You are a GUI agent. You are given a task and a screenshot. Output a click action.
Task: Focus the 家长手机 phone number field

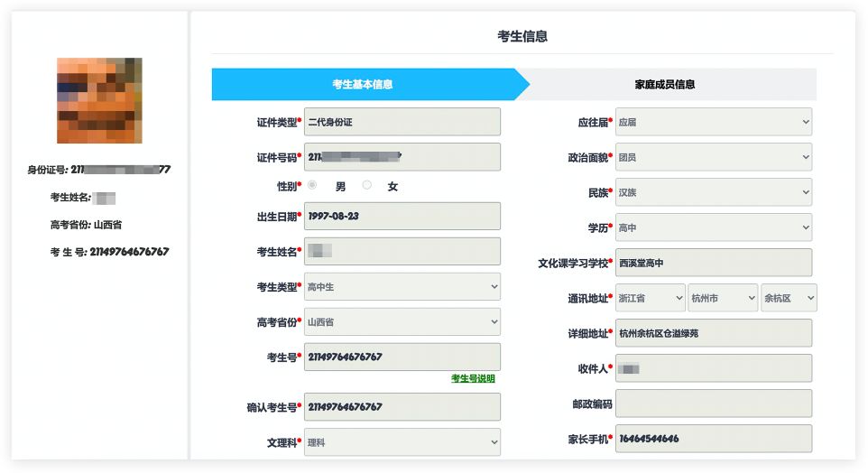click(x=713, y=439)
